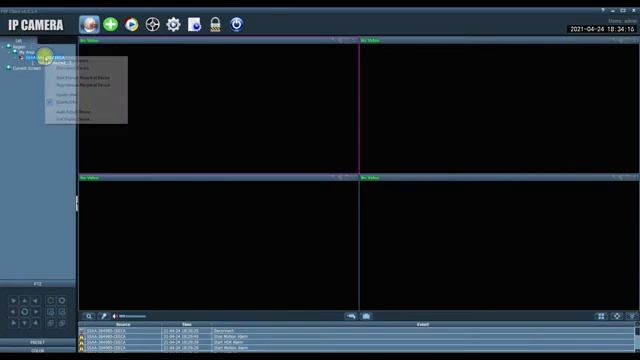Pan camera up with PTZ arrow
Image resolution: width=640 pixels, height=360 pixels.
pos(24,301)
